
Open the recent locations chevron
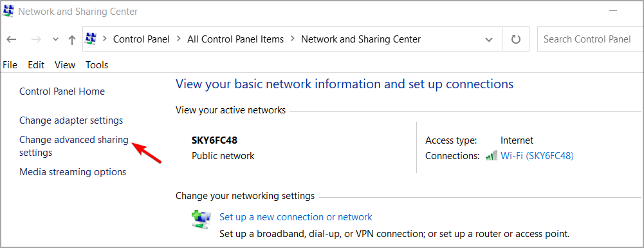pos(56,39)
